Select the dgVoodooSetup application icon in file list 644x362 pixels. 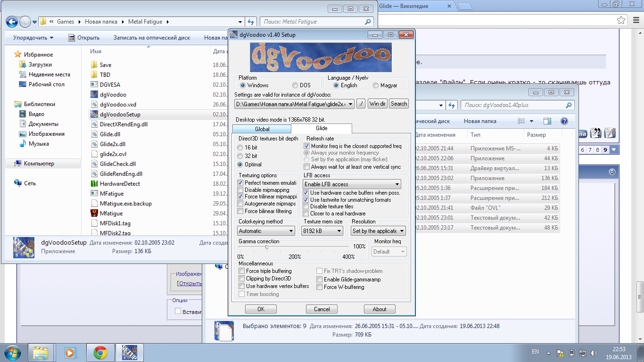(93, 115)
